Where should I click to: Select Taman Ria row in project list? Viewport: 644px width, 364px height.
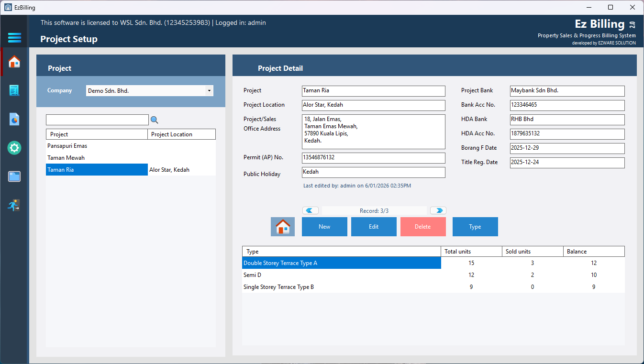pos(131,170)
